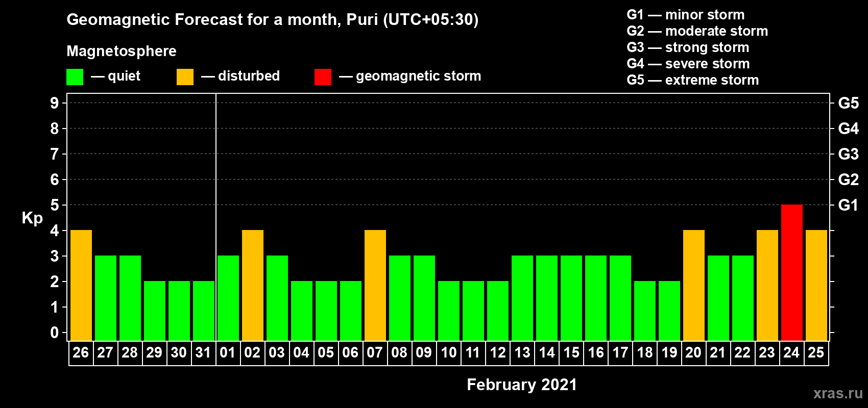Click date label 29 on the axis
The image size is (868, 408).
[x=154, y=352]
